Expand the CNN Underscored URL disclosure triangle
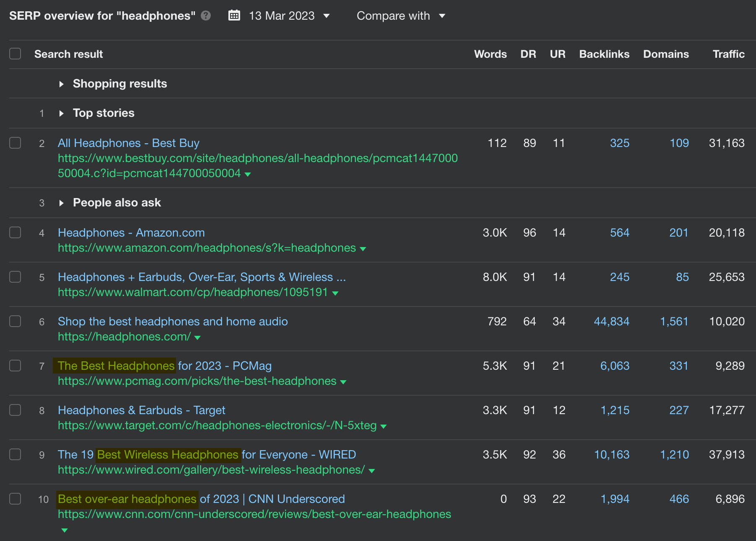The width and height of the screenshot is (756, 541). 64,530
